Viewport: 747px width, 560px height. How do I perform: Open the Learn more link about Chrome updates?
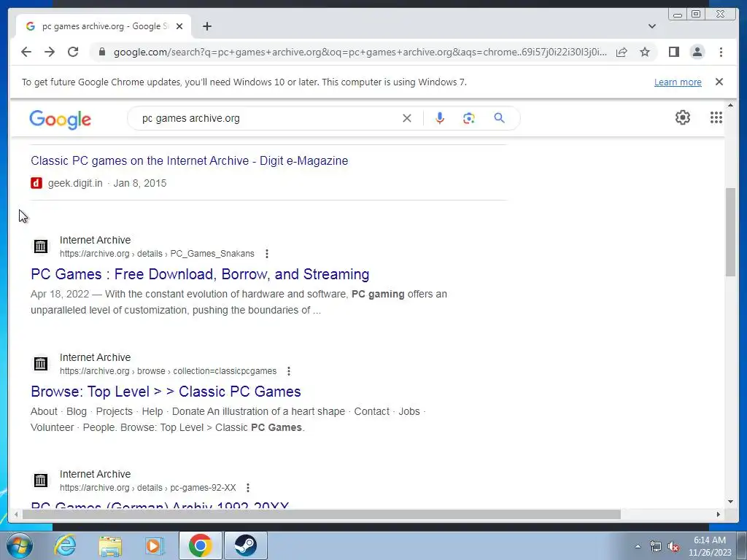tap(678, 82)
